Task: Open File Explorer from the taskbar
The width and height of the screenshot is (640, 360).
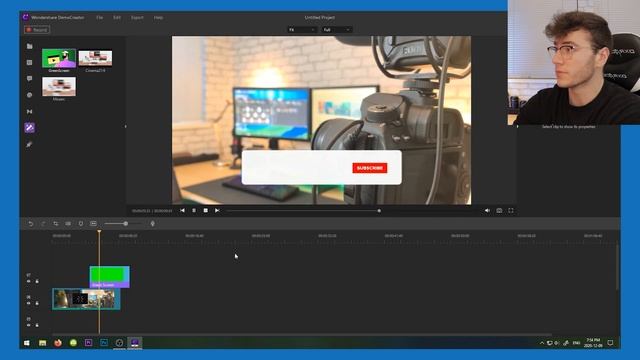Action: [42, 343]
